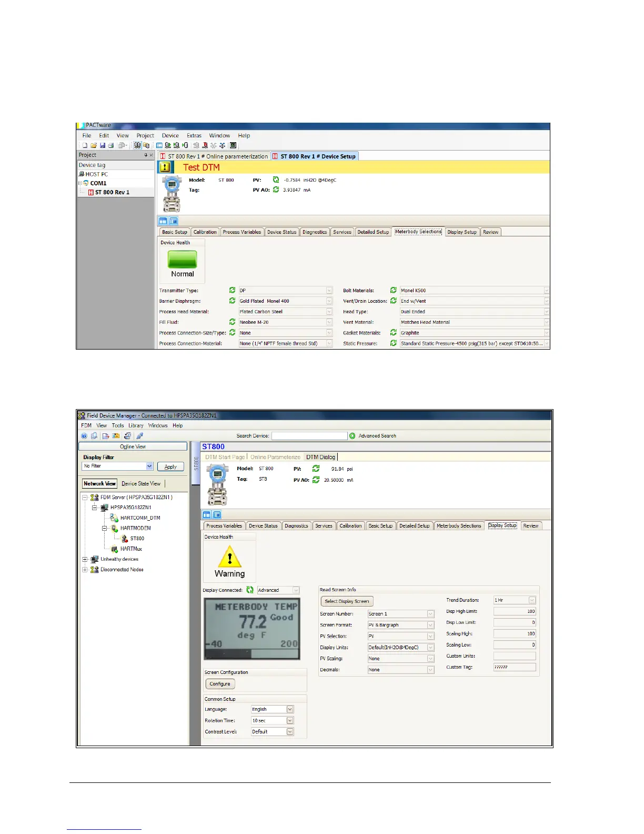Switch to Display Setup tab in PACTware

462,232
